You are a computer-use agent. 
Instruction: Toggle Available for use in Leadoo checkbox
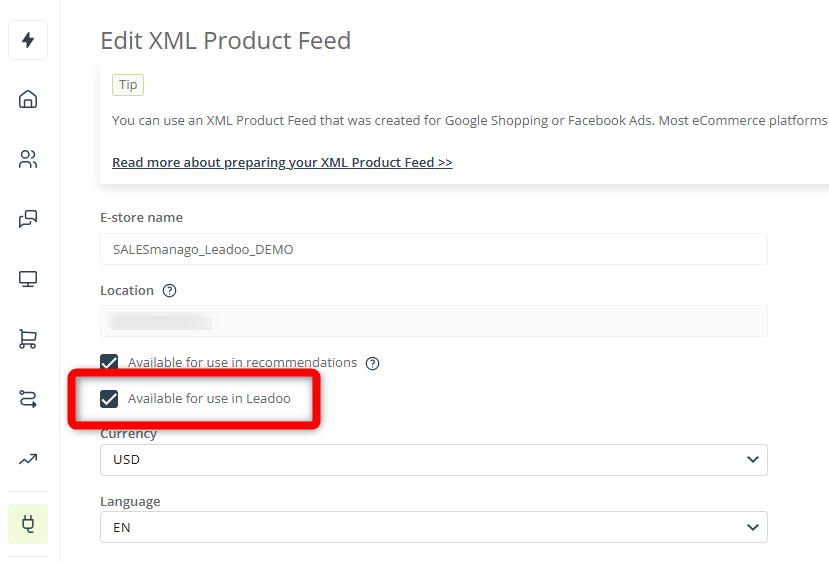click(x=109, y=399)
